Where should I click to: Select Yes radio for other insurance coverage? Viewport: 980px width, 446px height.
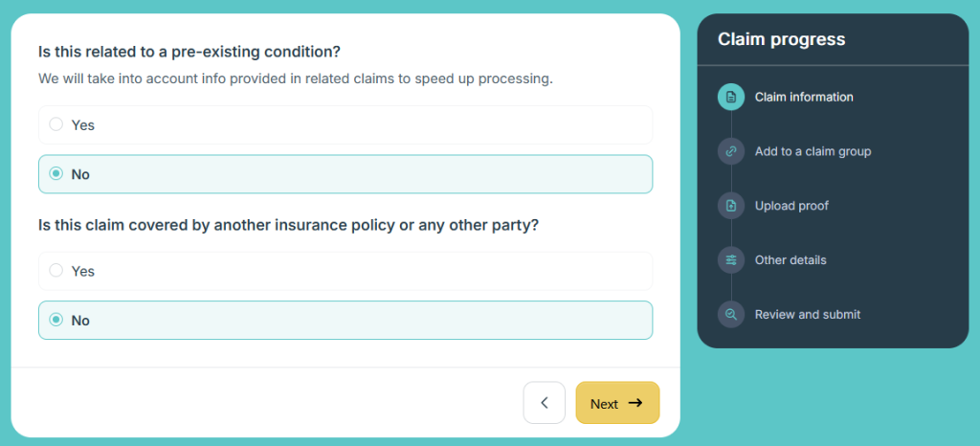(x=56, y=271)
